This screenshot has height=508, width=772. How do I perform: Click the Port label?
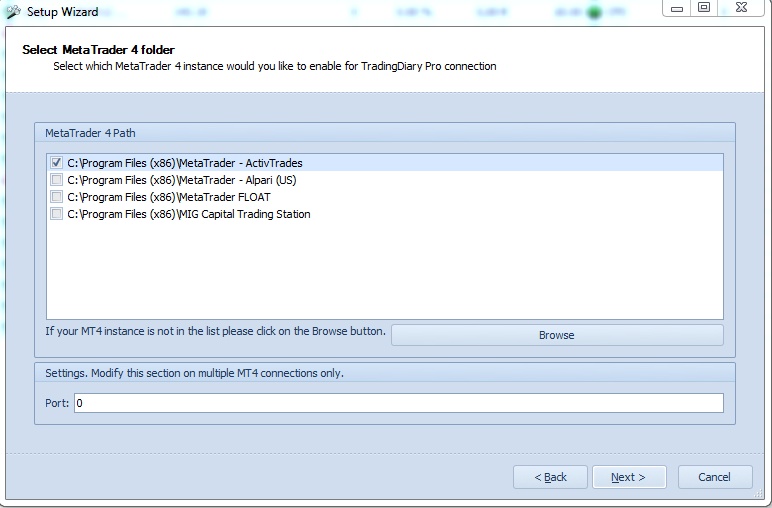pos(57,403)
